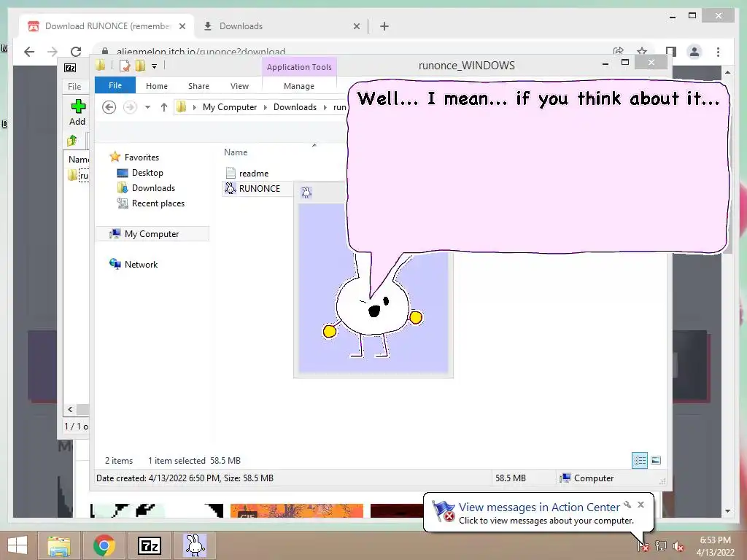Open the View ribbon tab
Viewport: 747px width, 560px height.
click(x=239, y=86)
